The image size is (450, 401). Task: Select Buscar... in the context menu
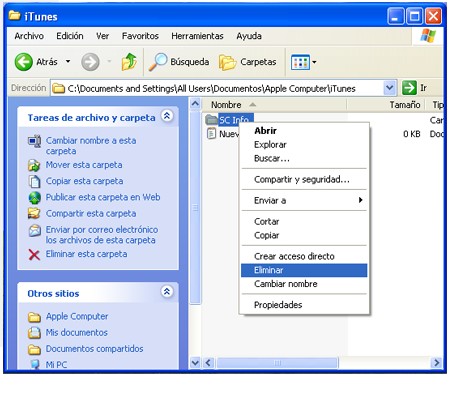304,158
